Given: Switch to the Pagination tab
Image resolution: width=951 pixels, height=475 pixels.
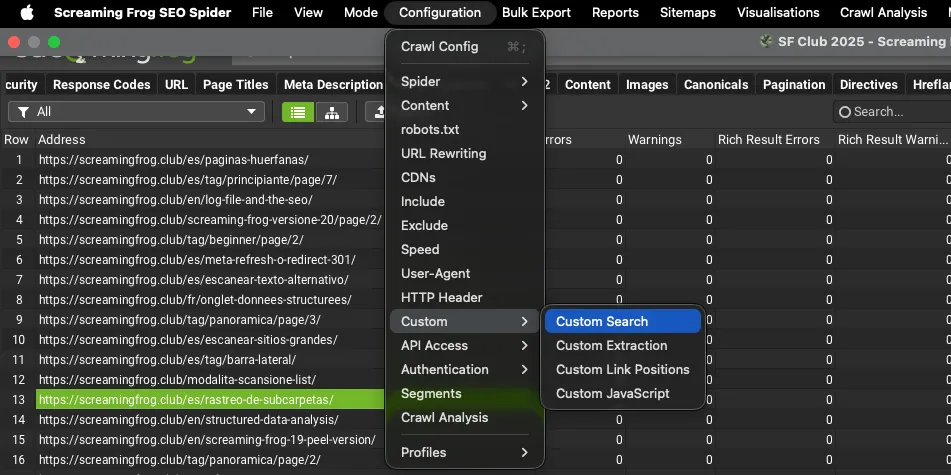Looking at the screenshot, I should (x=794, y=85).
